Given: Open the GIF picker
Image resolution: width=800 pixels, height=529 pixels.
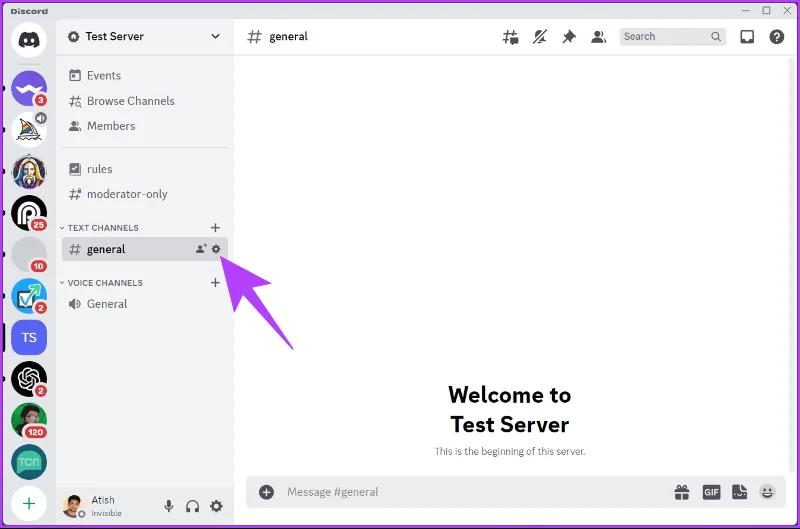Looking at the screenshot, I should [x=711, y=492].
